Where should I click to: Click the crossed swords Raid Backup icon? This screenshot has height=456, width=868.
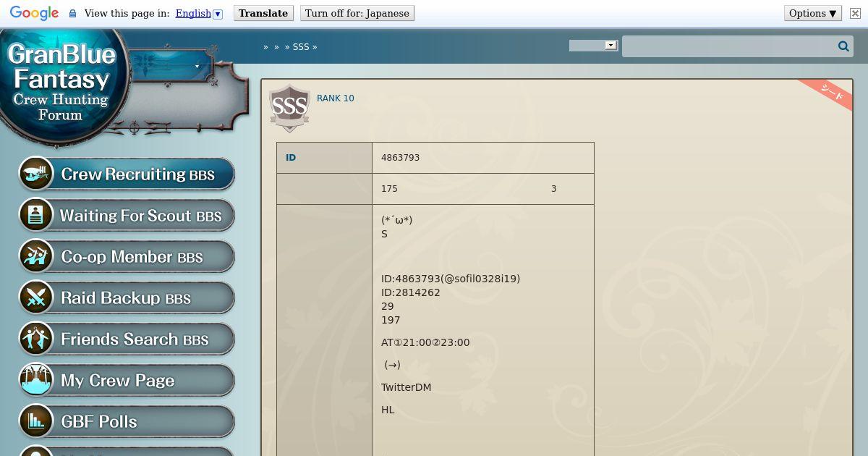[x=36, y=297]
